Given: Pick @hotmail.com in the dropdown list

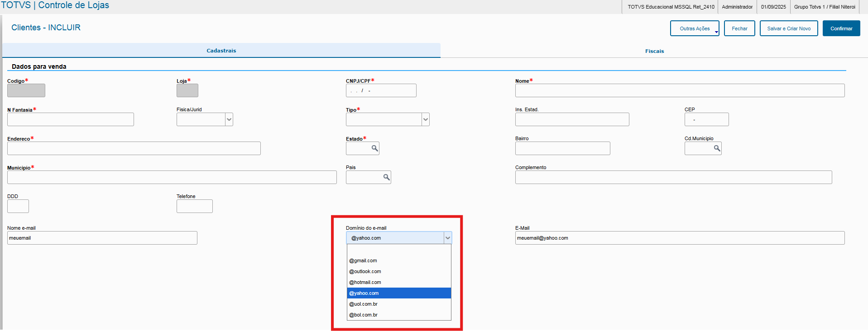Looking at the screenshot, I should 365,282.
